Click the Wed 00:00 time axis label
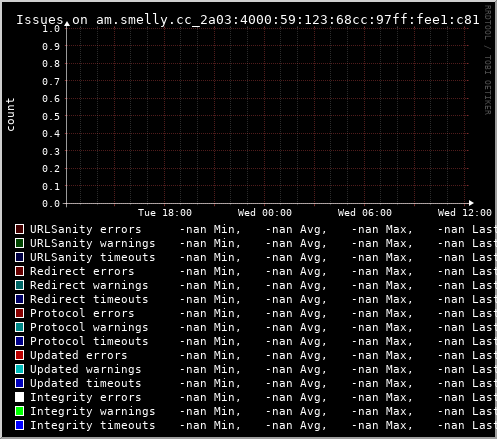Screen dimensions: 497x439 tap(265, 213)
